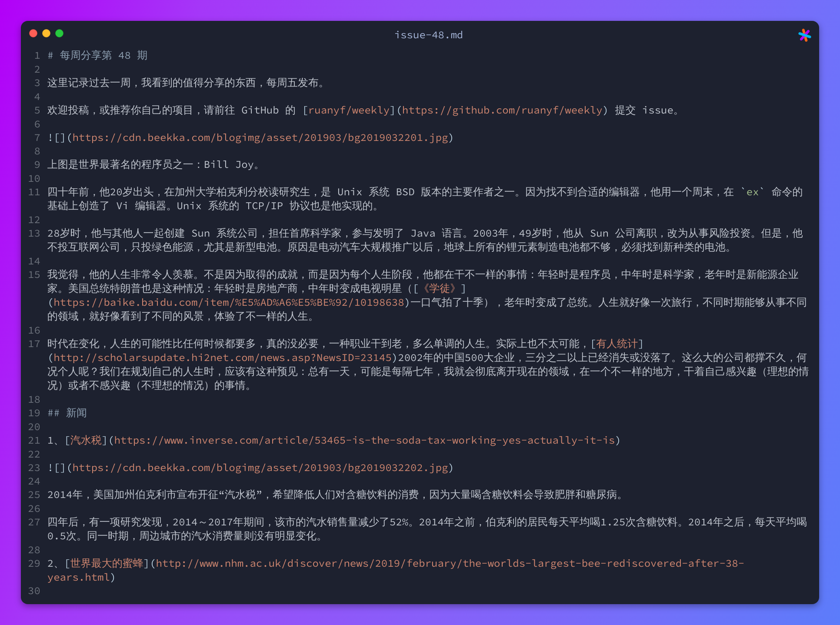Click line number 30 at the bottom

(34, 591)
